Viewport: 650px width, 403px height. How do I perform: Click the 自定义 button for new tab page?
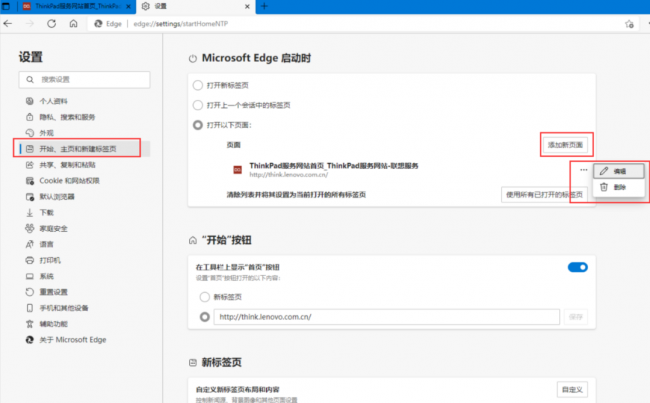pyautogui.click(x=572, y=389)
